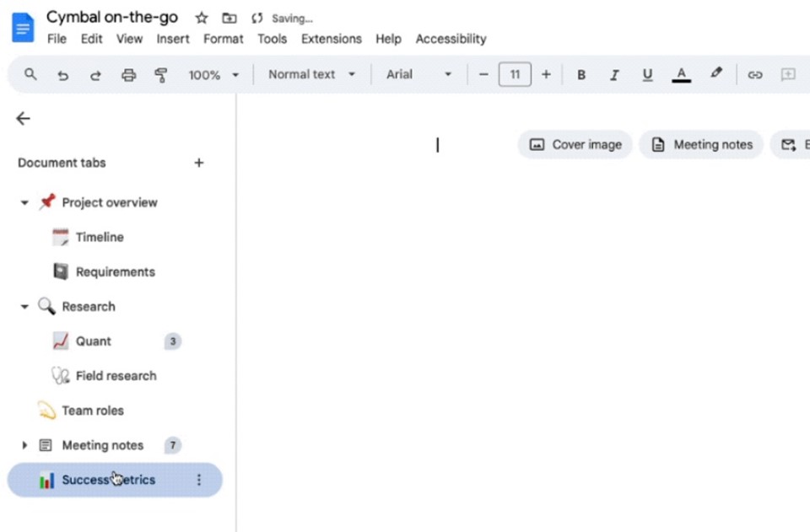Click the redo arrow icon

pos(95,75)
